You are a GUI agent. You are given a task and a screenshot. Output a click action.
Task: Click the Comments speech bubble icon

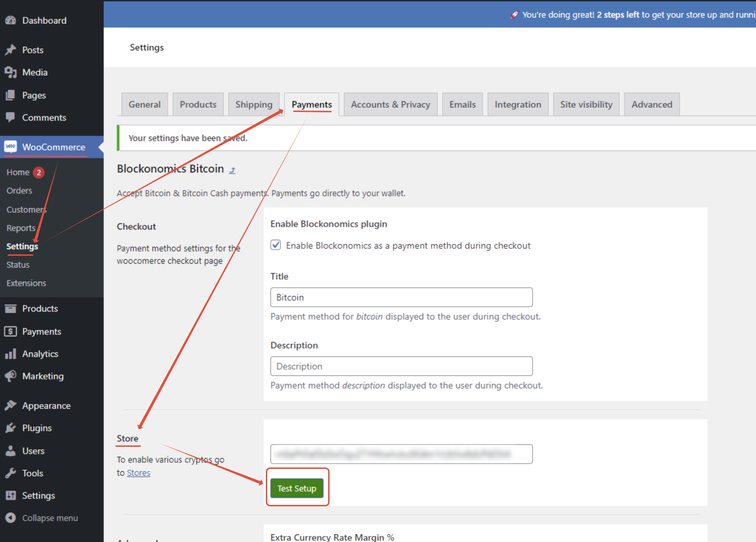pyautogui.click(x=10, y=117)
